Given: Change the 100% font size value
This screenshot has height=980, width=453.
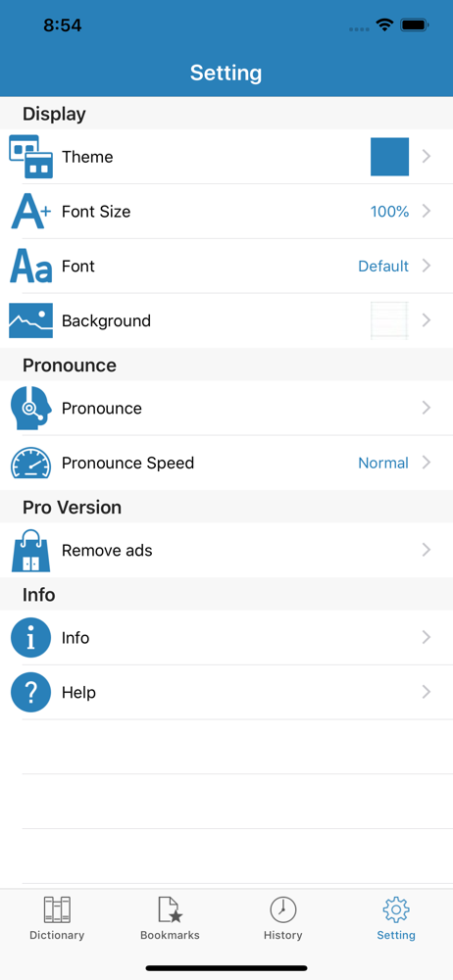Looking at the screenshot, I should coord(390,212).
